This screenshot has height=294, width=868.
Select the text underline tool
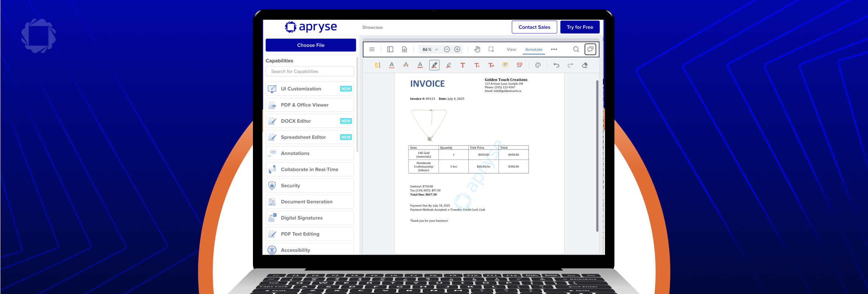tap(392, 65)
